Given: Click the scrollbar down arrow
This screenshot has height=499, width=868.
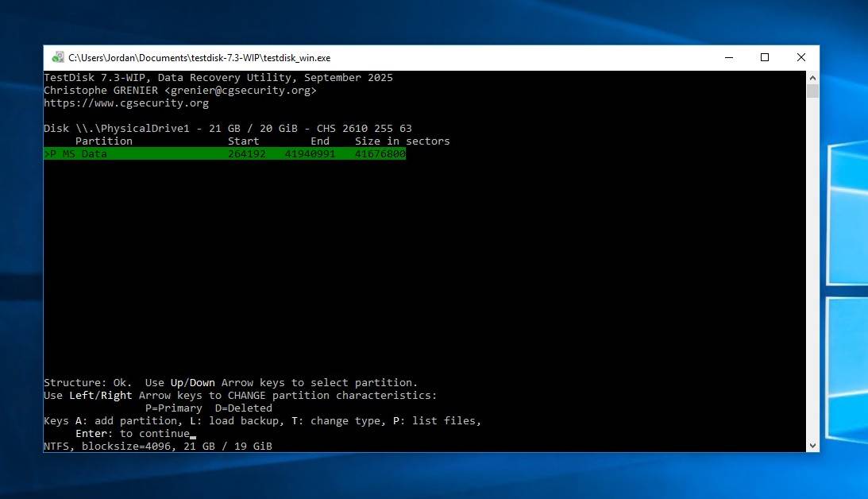Looking at the screenshot, I should pyautogui.click(x=812, y=446).
